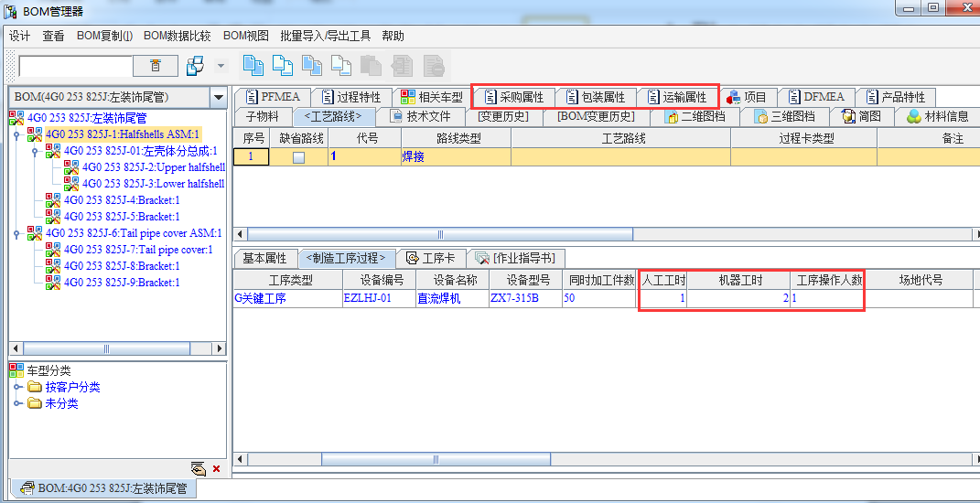Click the grayed document remove icon
The image size is (980, 503).
pos(433,65)
